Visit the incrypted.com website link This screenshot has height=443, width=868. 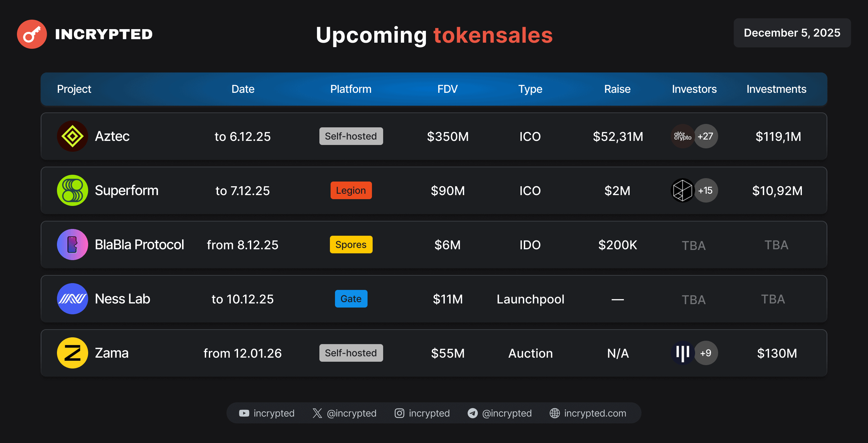588,413
